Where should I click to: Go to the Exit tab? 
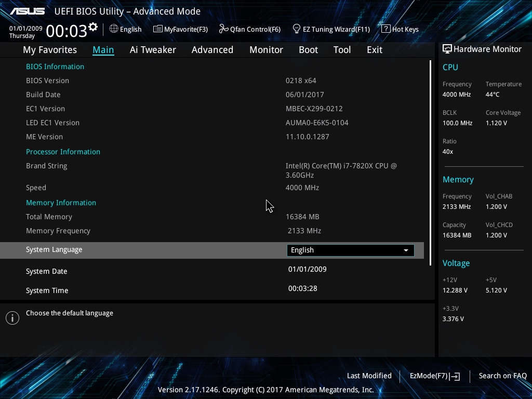click(375, 50)
